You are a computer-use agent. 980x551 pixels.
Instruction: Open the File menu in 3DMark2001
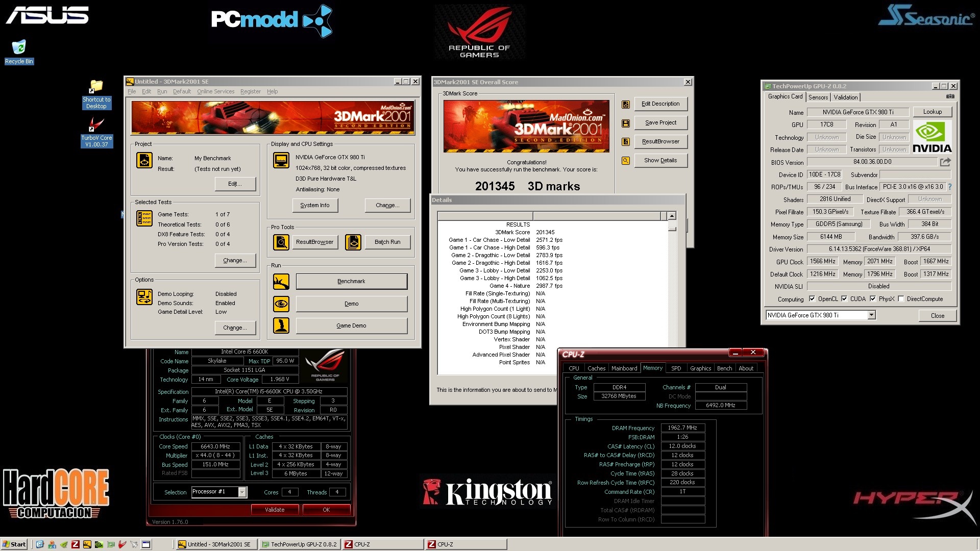pyautogui.click(x=132, y=92)
